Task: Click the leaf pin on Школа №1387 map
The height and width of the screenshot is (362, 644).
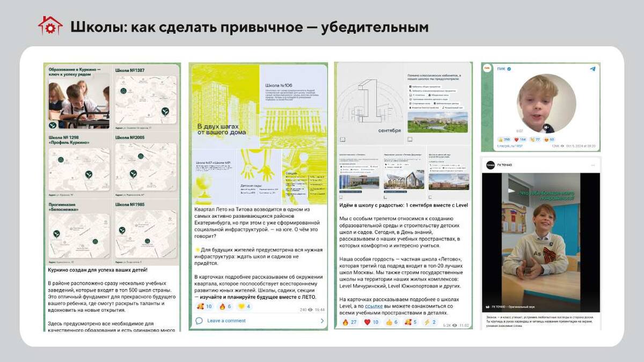Action: click(165, 112)
